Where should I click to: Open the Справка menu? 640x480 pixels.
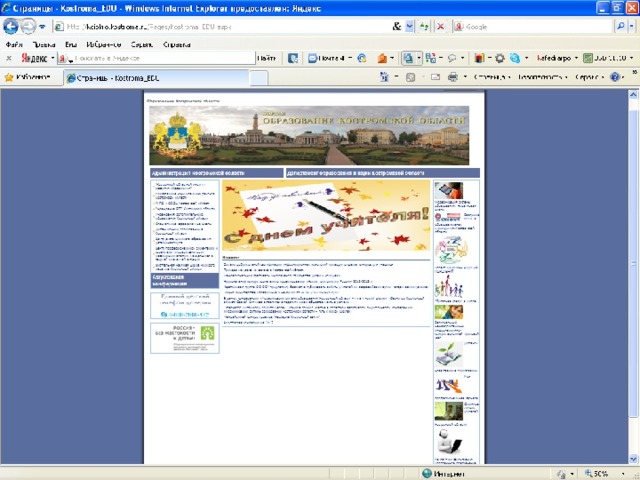(176, 44)
